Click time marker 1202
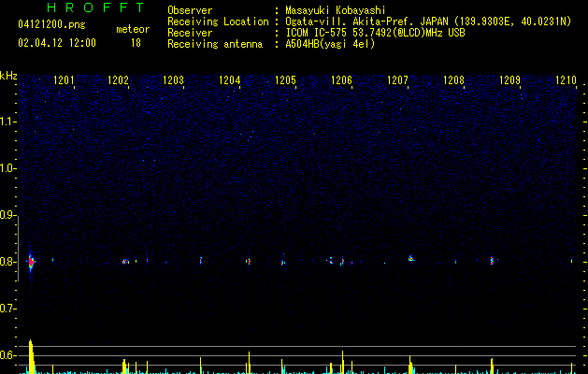Screen dimensions: 588x374 [x=118, y=80]
